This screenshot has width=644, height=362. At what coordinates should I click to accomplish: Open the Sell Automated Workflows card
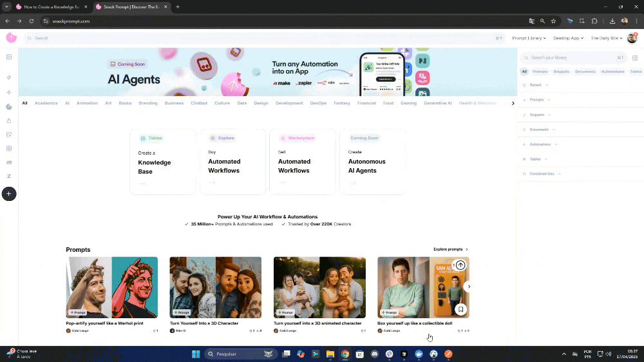[302, 162]
